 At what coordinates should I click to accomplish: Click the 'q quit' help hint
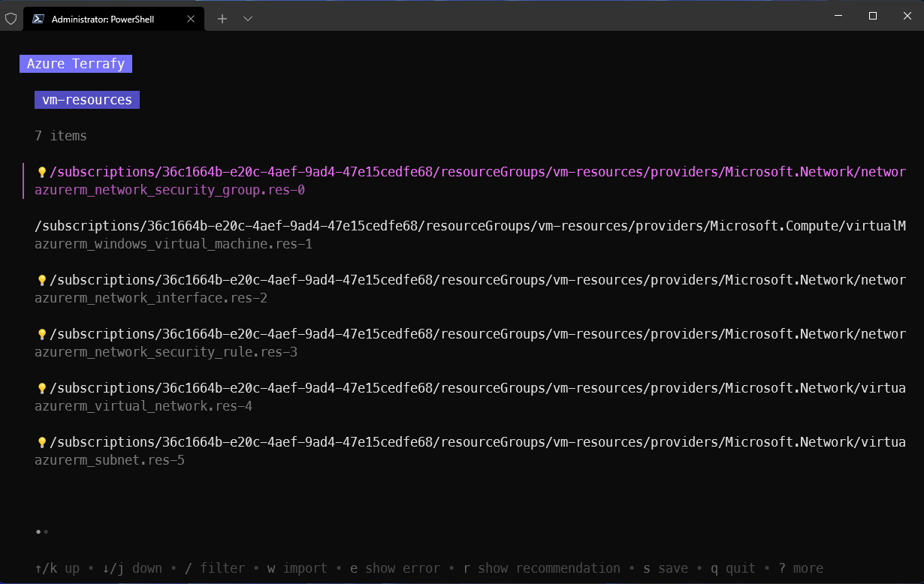coord(733,568)
